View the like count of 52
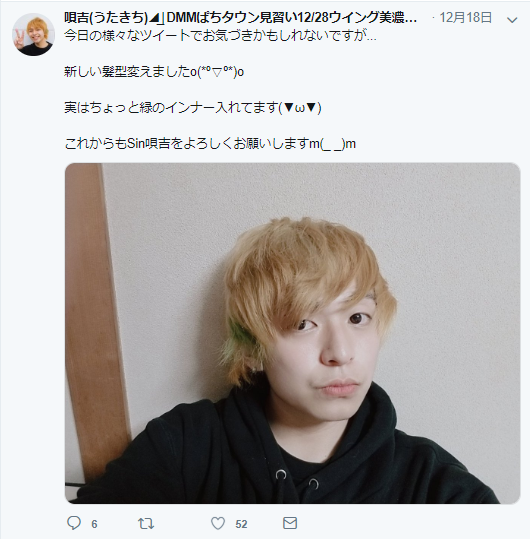This screenshot has width=530, height=539. (241, 524)
